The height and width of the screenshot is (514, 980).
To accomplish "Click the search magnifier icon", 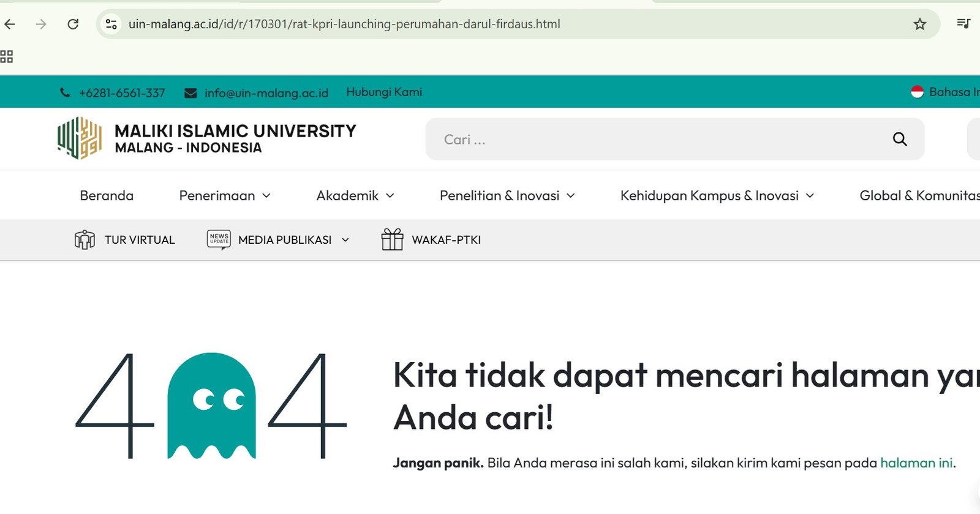I will [900, 139].
